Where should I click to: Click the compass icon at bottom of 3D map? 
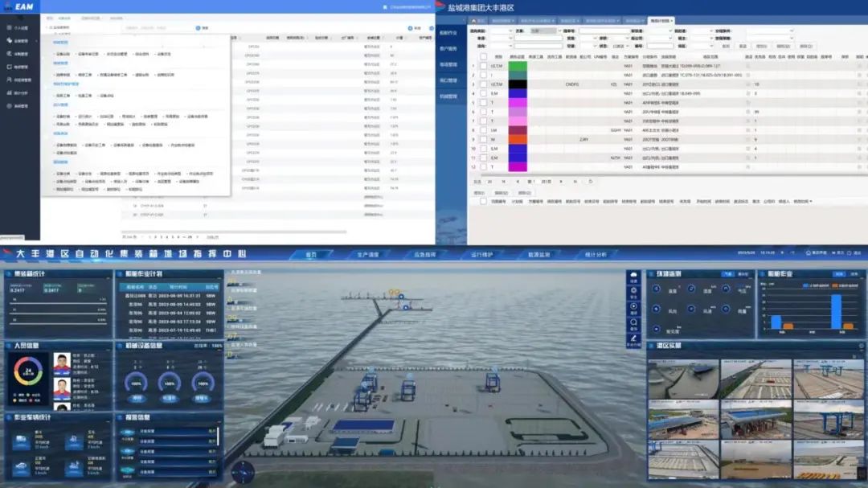[x=242, y=473]
